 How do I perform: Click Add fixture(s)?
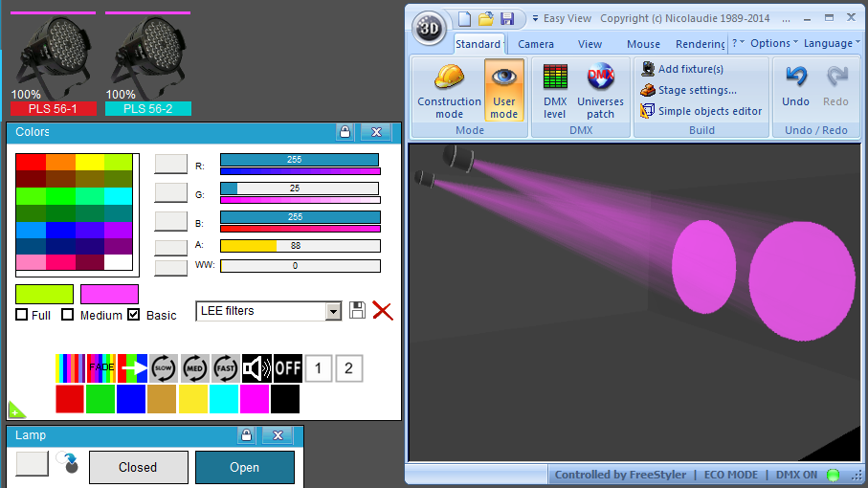682,69
